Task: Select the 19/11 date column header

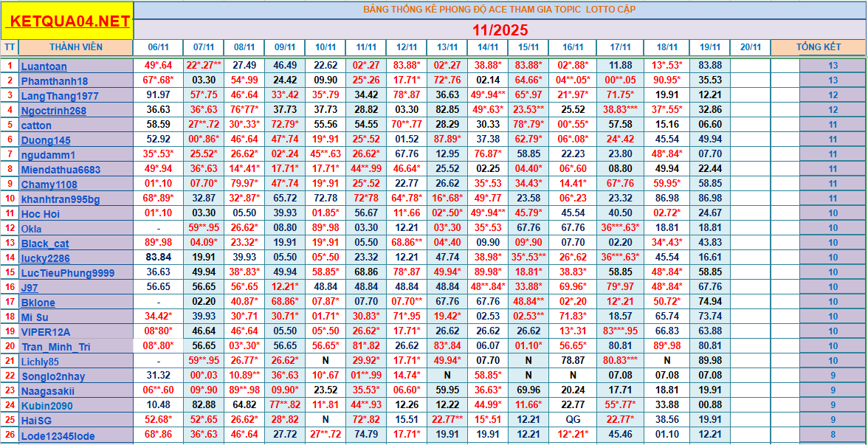Action: point(709,47)
